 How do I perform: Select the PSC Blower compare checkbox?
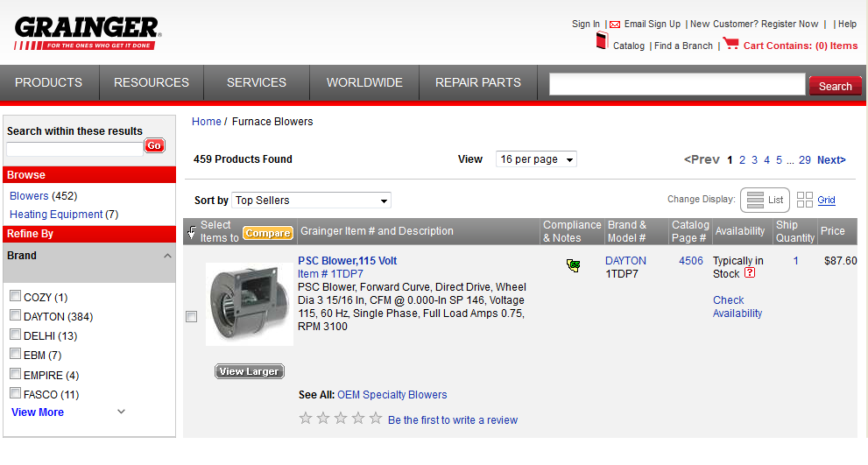click(192, 317)
